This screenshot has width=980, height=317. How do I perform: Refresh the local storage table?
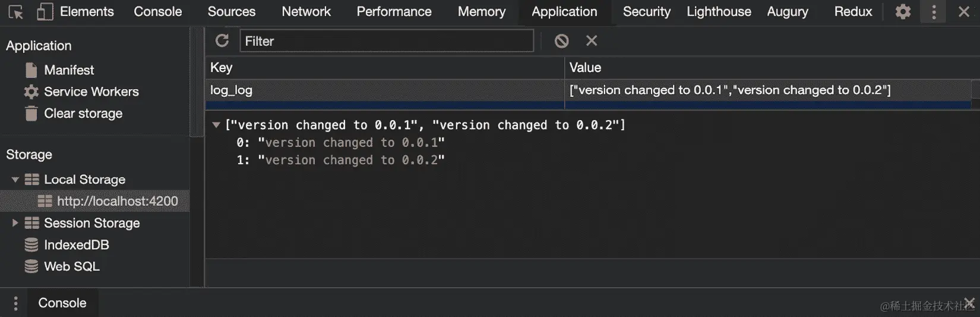point(222,40)
